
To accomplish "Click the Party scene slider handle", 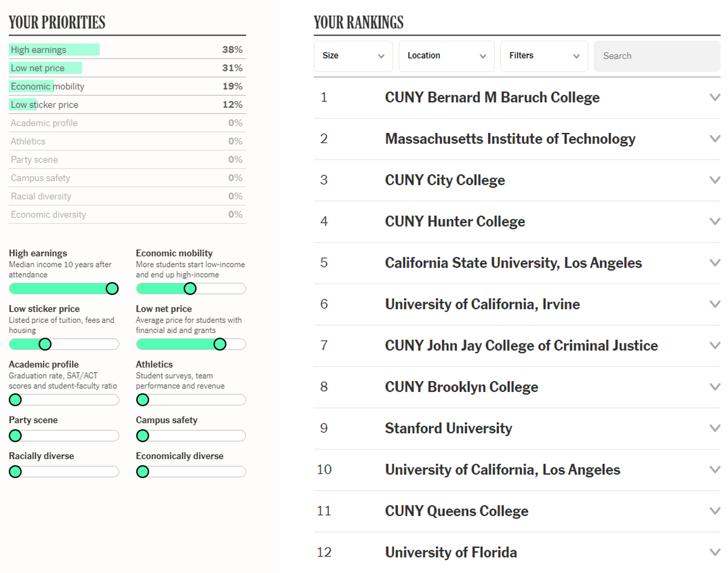I will [x=15, y=436].
